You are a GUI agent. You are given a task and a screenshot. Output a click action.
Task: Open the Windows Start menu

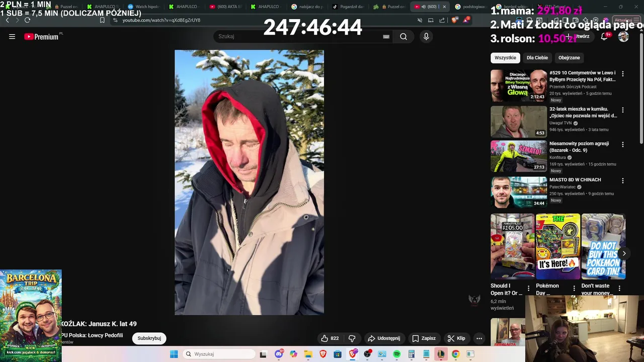tap(174, 354)
